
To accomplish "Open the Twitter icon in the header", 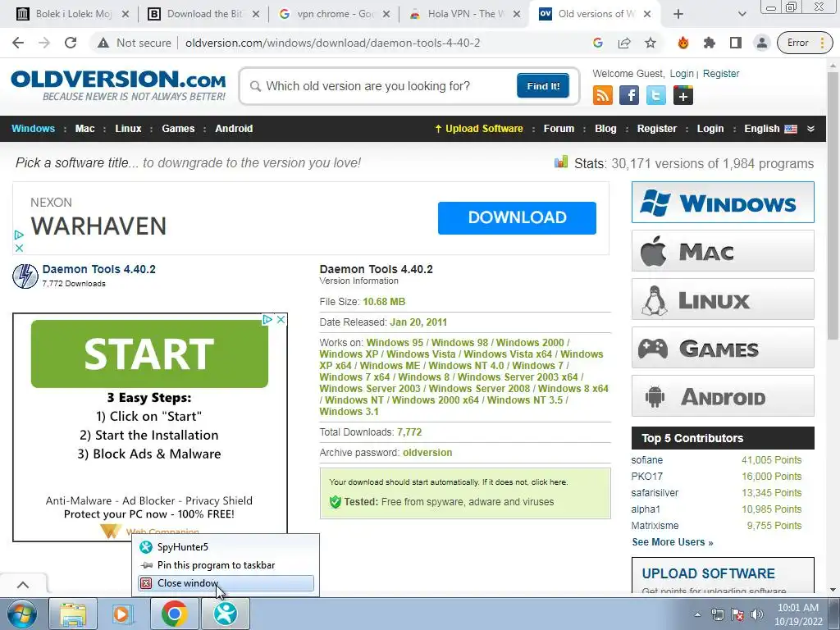I will 655,96.
